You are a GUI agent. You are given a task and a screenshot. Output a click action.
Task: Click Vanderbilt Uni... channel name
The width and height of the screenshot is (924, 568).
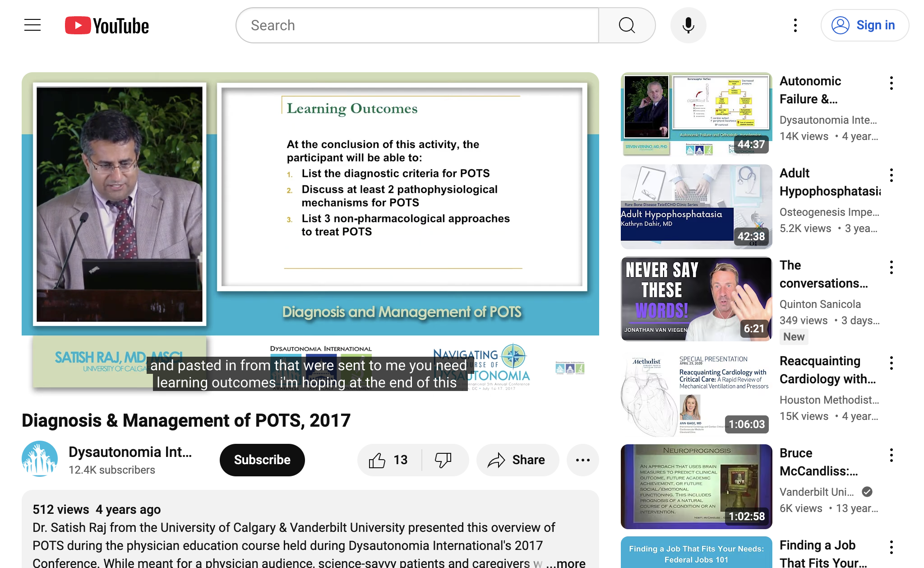click(x=817, y=492)
